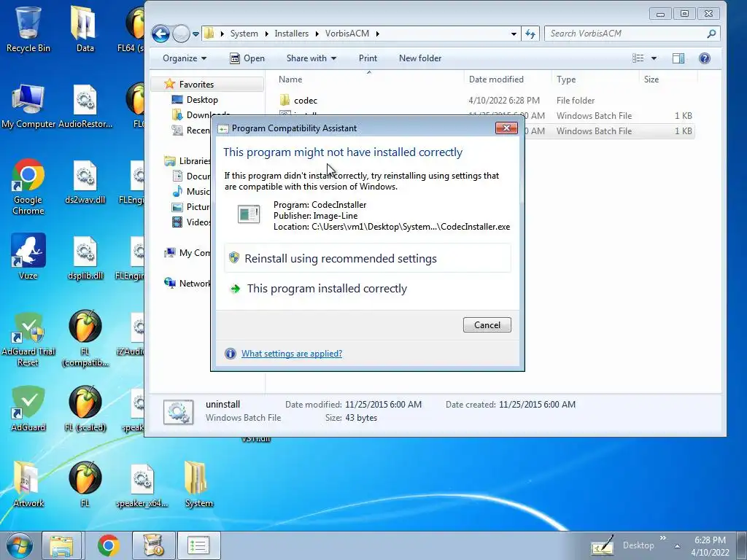Open the Data folder on desktop
This screenshot has width=747, height=560.
(x=85, y=28)
